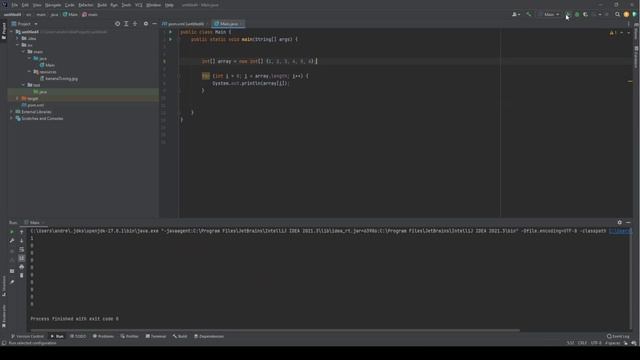Screen dimensions: 640x360
Task: Hide the Run tool window
Action: coord(628,222)
